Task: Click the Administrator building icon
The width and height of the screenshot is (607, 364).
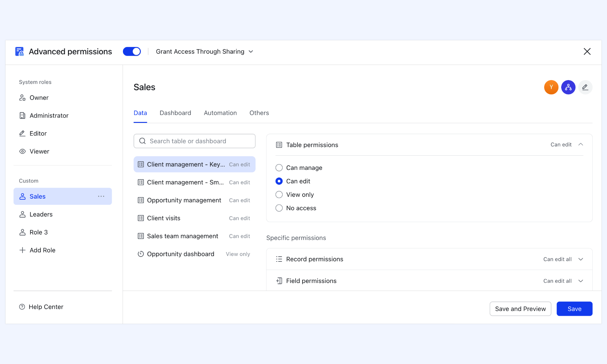Action: (x=22, y=116)
